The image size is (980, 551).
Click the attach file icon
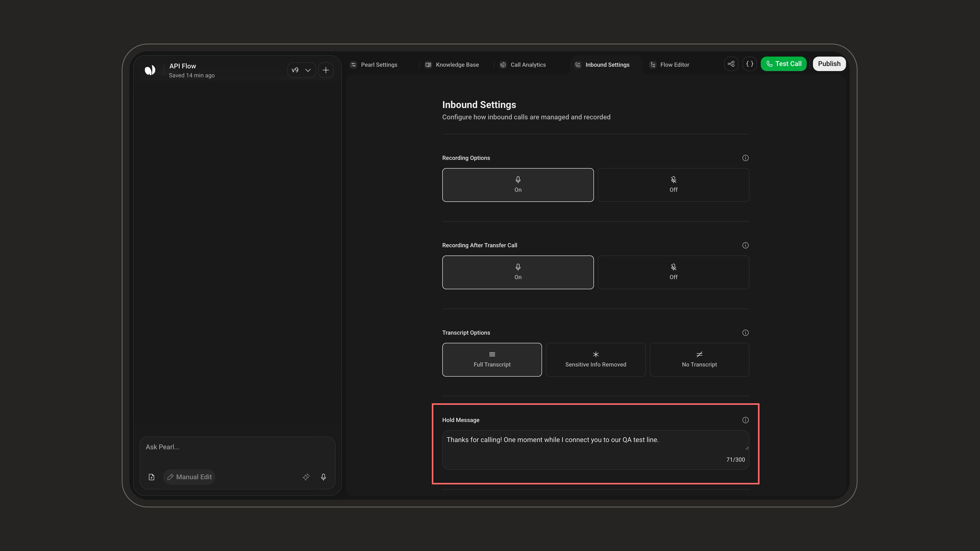(151, 477)
